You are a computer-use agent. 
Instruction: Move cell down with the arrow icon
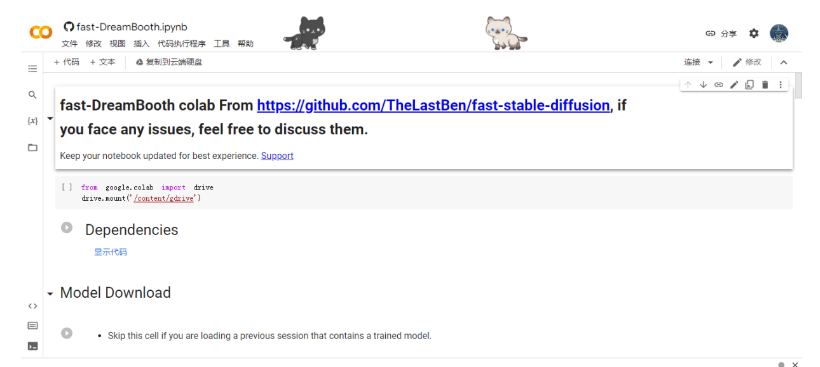[x=703, y=85]
